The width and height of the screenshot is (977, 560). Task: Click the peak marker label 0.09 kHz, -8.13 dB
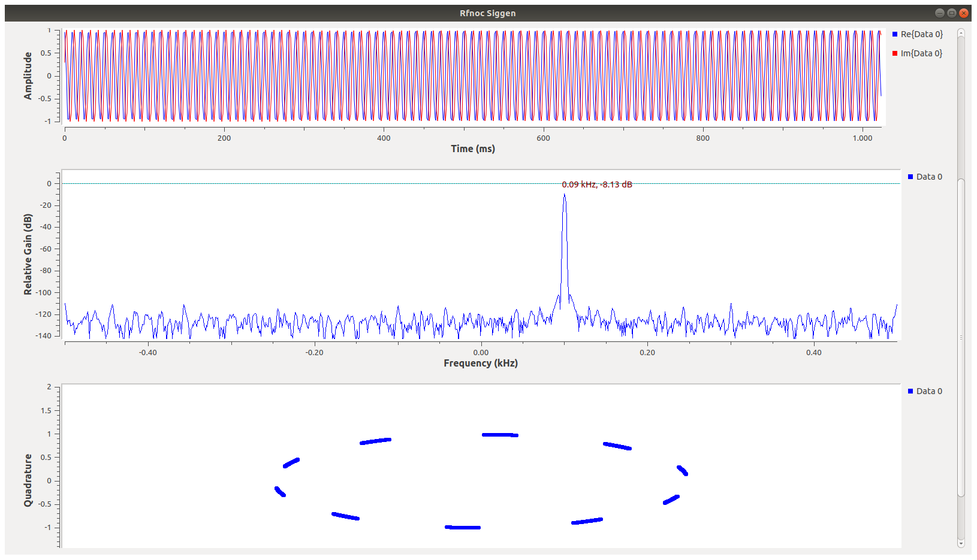[x=596, y=184]
